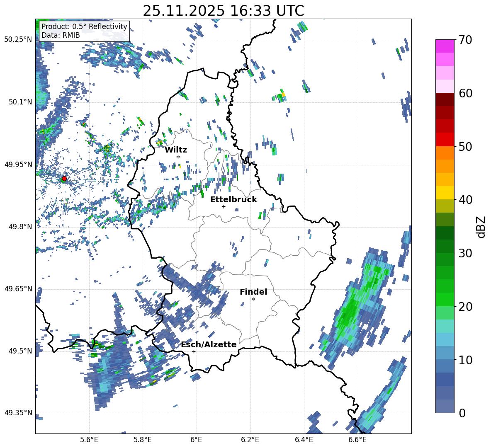Click the Wiltz city label
Image resolution: width=491 pixels, height=448 pixels.
coord(176,150)
